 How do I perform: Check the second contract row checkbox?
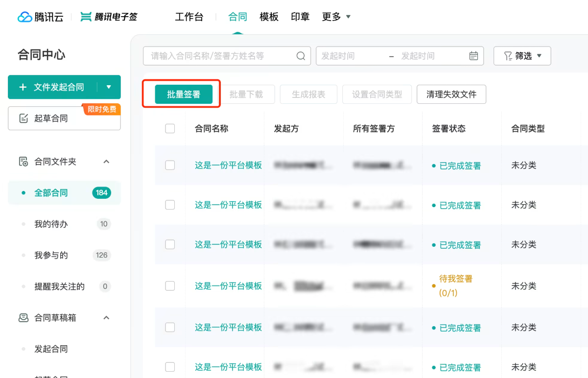click(170, 205)
